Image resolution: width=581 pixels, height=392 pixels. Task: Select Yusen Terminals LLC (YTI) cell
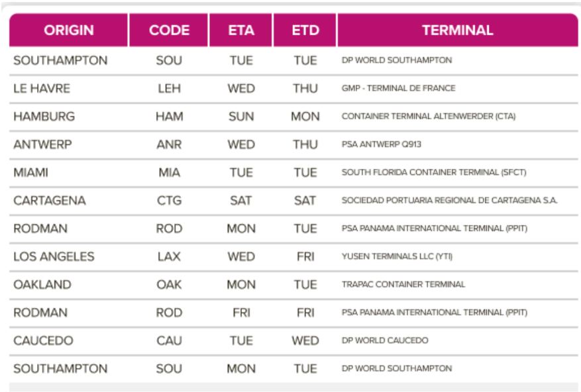pyautogui.click(x=397, y=256)
